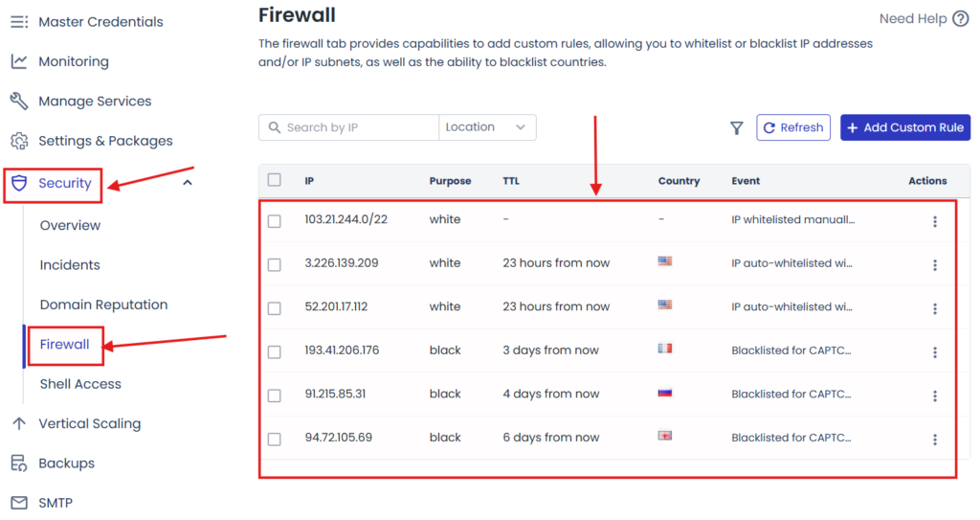The height and width of the screenshot is (520, 980).
Task: Click the Backups icon in sidebar
Action: click(19, 463)
